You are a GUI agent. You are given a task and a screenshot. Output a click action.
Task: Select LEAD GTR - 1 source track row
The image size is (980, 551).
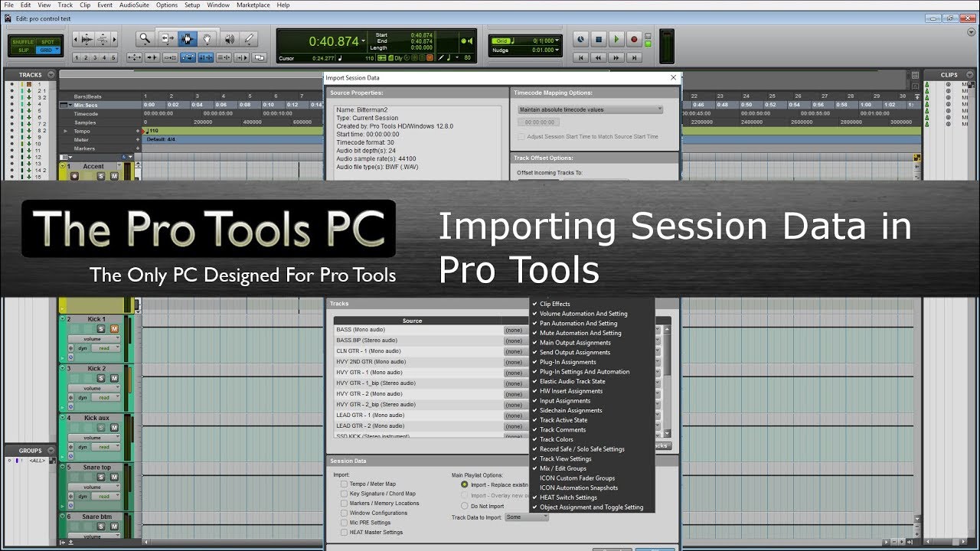coord(418,415)
